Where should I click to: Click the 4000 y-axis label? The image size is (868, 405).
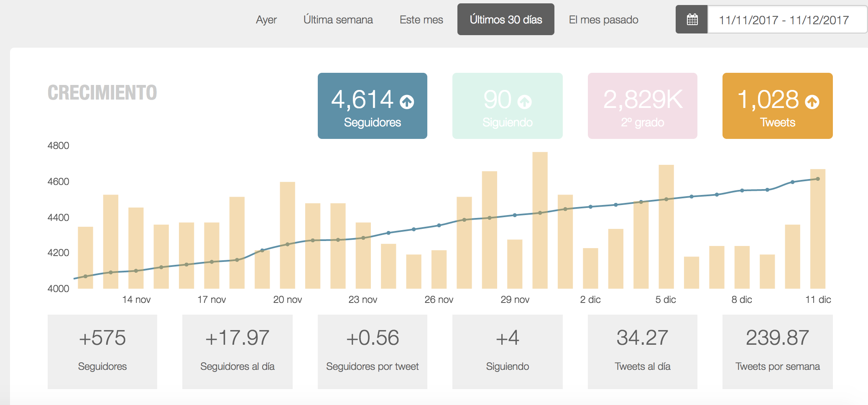point(59,289)
